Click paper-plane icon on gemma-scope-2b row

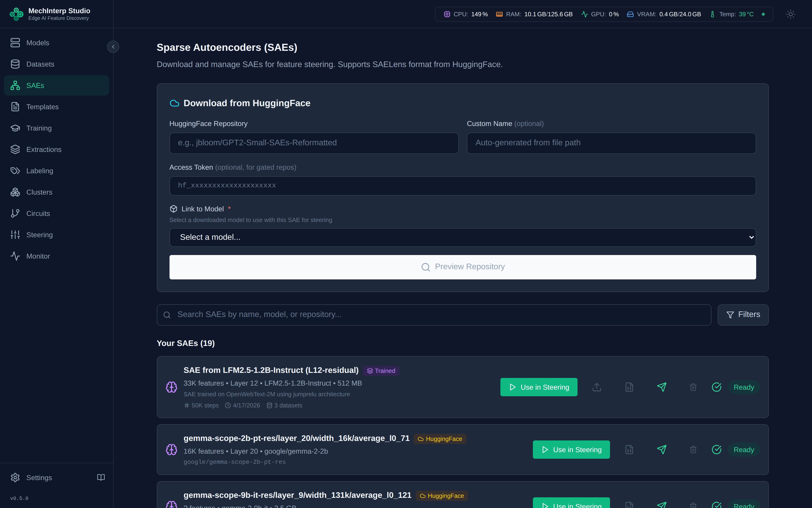point(661,450)
